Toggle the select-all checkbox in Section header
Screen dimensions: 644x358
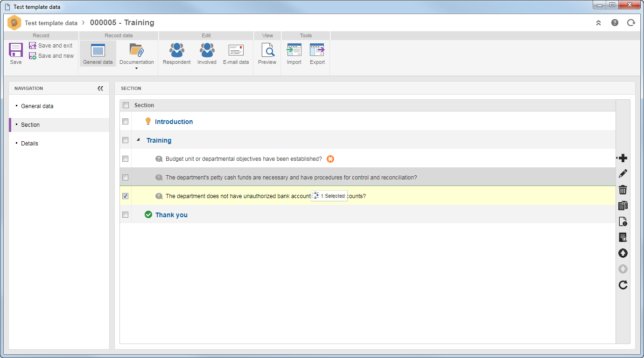pos(126,105)
